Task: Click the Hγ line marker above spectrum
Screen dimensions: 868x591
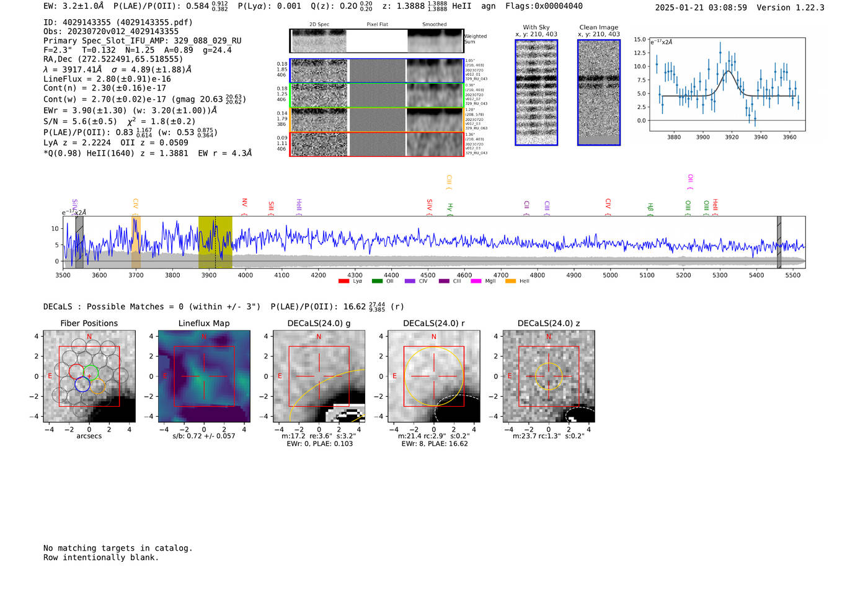Action: pos(450,209)
